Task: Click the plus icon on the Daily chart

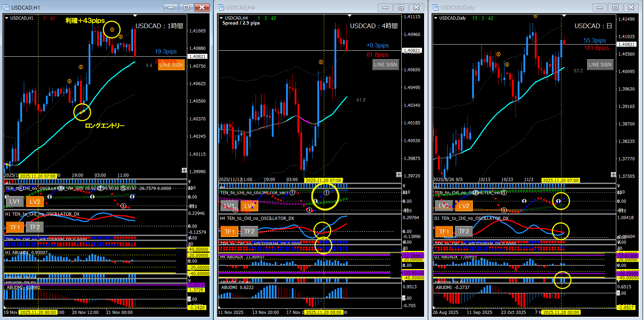Action: pyautogui.click(x=613, y=175)
